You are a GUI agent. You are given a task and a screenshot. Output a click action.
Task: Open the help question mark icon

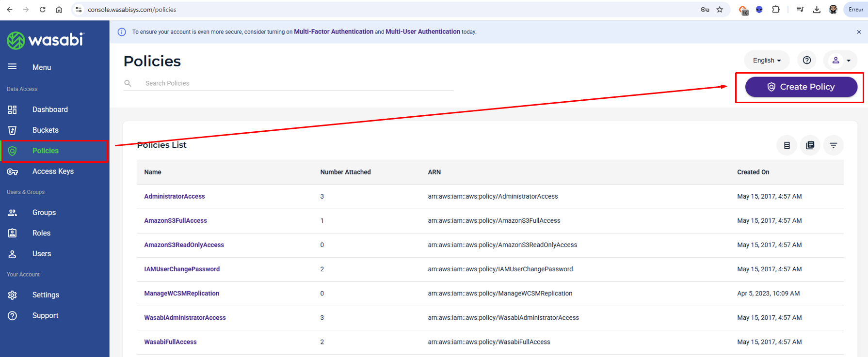(807, 60)
